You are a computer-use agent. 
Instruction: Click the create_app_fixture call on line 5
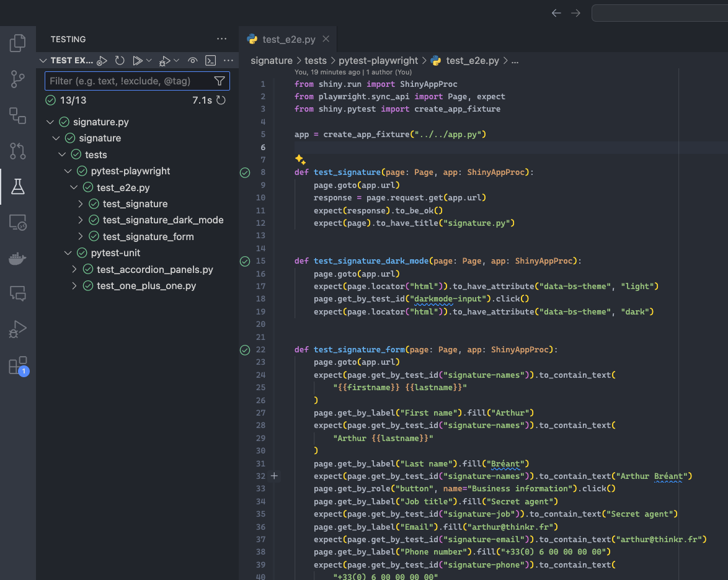[366, 134]
